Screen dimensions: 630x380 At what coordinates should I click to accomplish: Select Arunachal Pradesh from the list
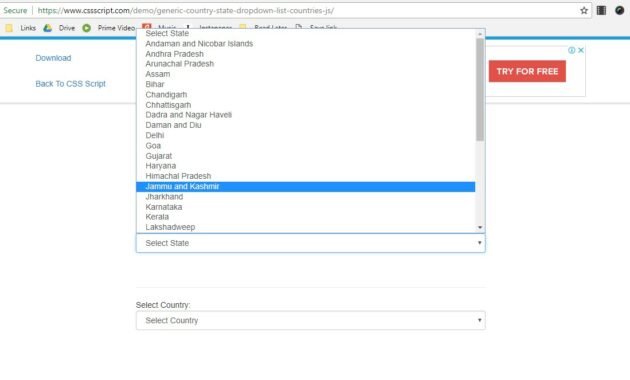coord(305,64)
